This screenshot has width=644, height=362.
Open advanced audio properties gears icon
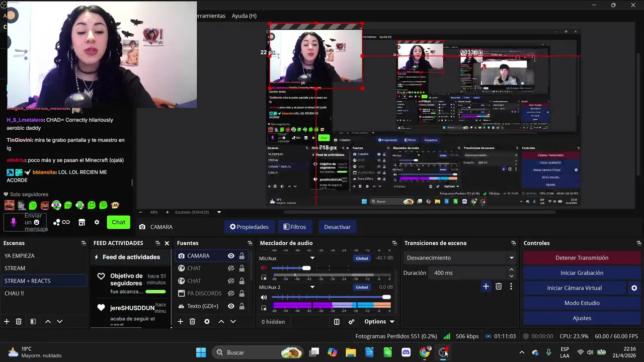coord(351,322)
